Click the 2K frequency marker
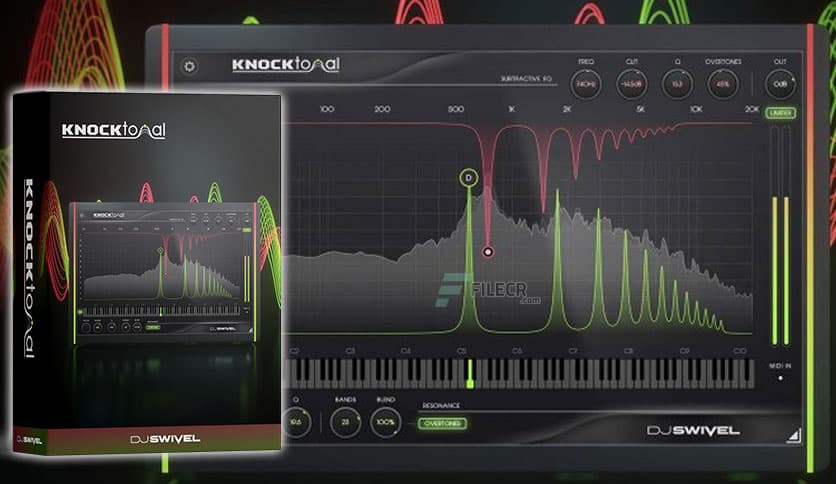This screenshot has height=484, width=836. click(567, 109)
